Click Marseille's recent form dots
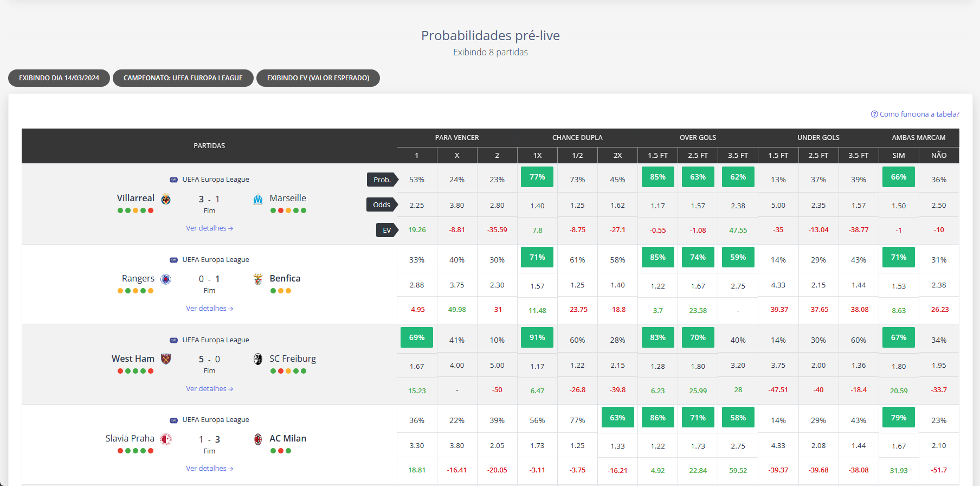 click(288, 210)
